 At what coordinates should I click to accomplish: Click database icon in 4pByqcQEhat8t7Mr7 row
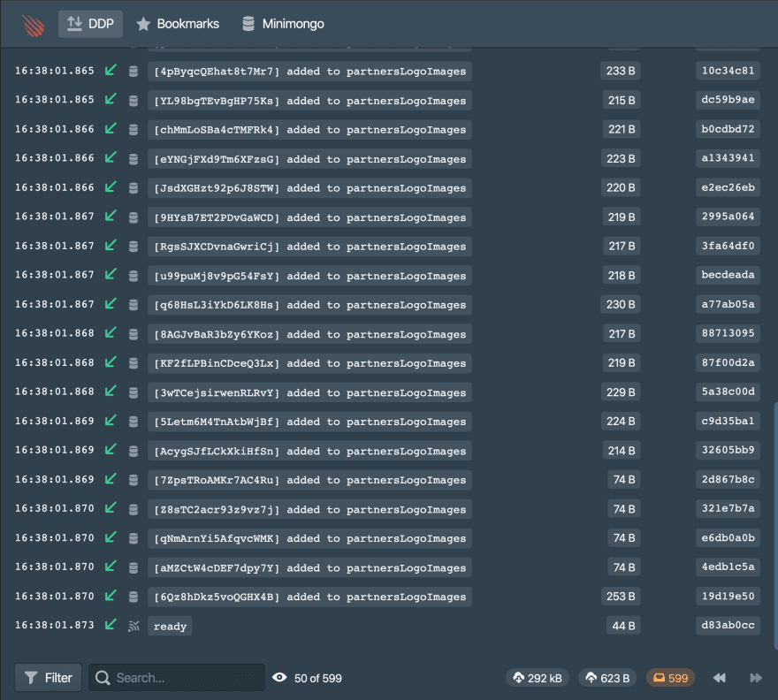[133, 72]
